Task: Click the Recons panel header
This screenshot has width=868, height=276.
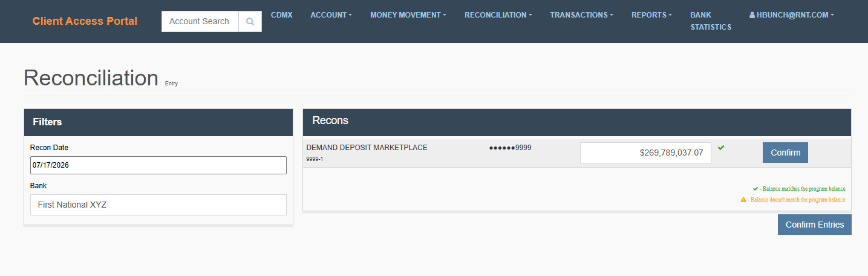Action: tap(576, 122)
